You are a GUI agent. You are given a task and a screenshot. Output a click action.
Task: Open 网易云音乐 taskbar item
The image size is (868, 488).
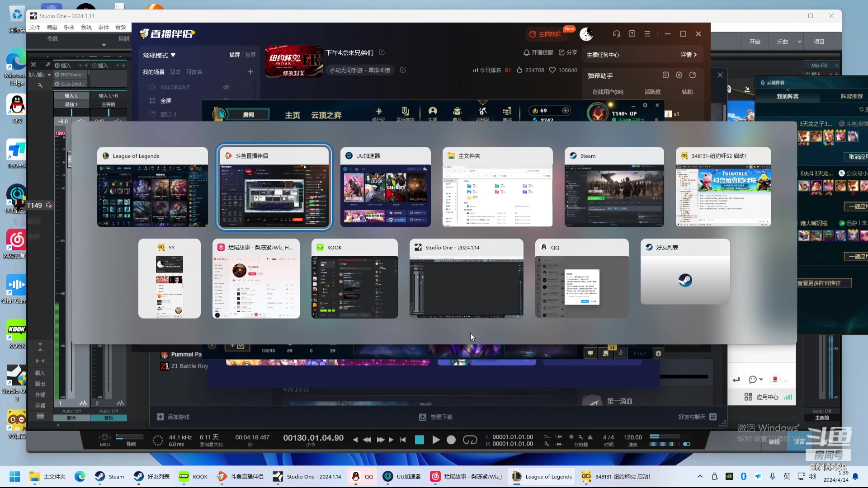pos(467,477)
